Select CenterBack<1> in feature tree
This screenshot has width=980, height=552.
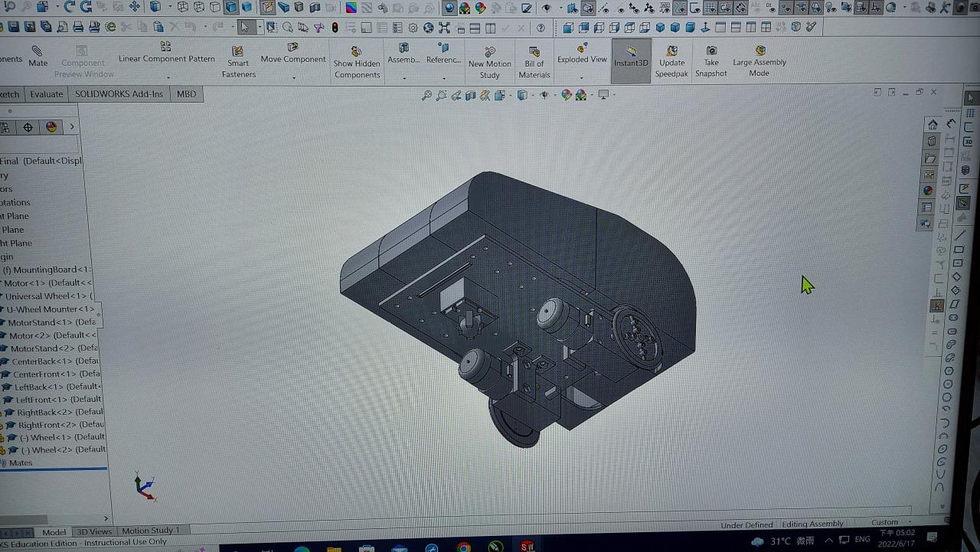point(55,361)
